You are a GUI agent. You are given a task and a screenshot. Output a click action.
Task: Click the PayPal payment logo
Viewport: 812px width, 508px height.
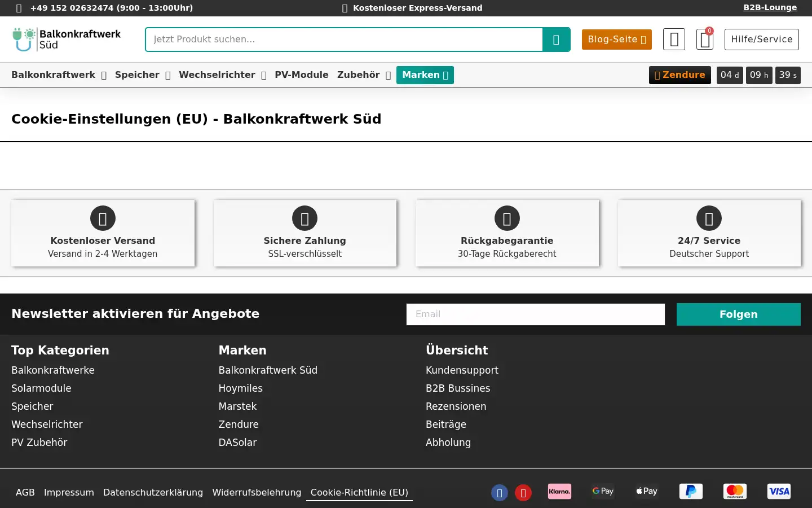pos(691,491)
